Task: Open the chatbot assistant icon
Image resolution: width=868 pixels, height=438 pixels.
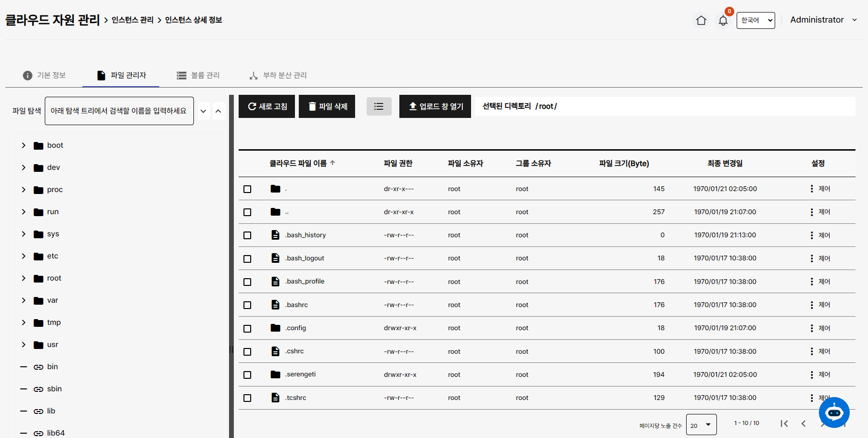Action: click(x=834, y=412)
